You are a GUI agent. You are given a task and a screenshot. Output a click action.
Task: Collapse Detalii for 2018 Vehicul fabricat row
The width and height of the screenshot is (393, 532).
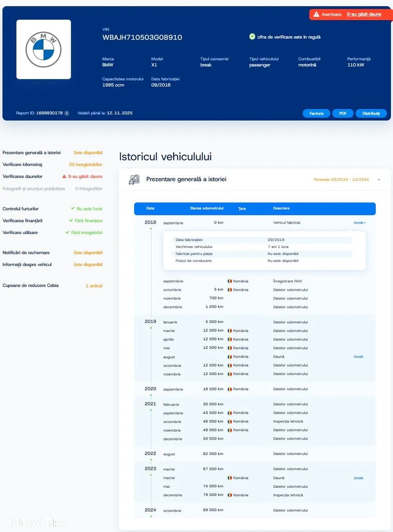click(x=359, y=223)
